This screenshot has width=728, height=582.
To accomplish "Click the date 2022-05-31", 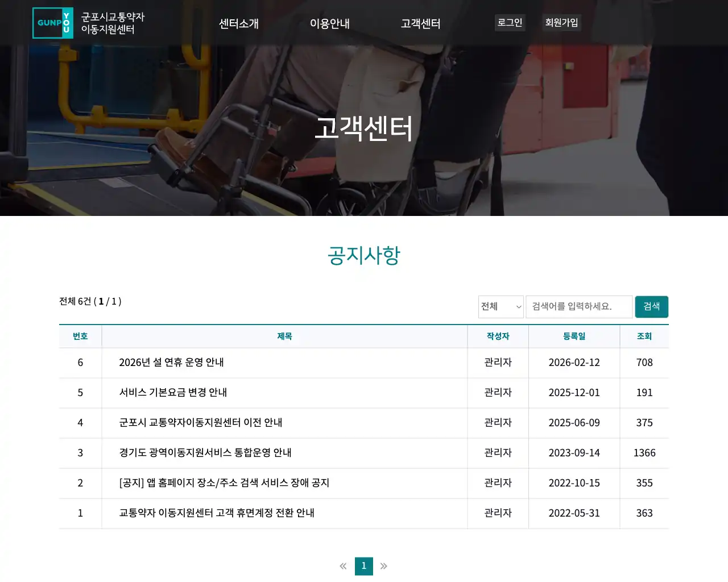I will coord(574,513).
